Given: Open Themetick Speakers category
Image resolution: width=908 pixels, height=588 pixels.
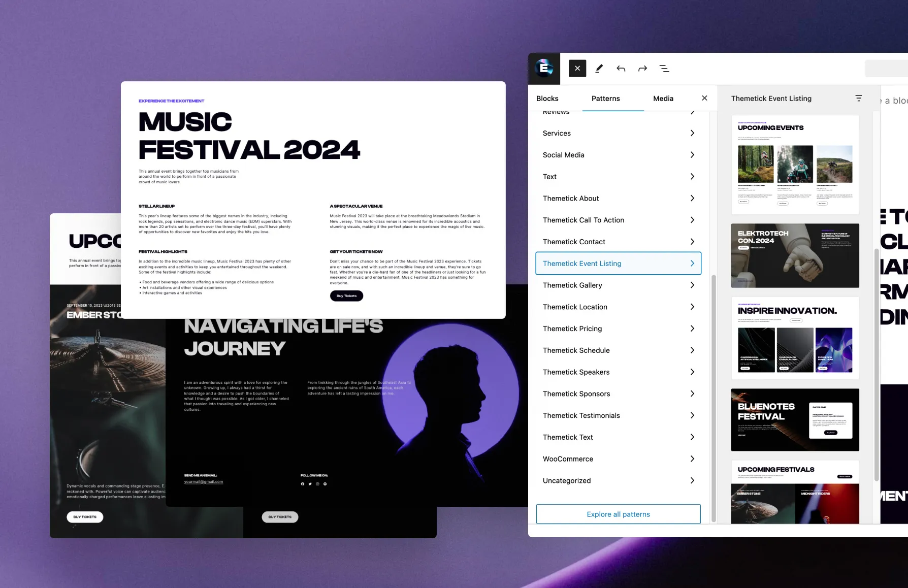Looking at the screenshot, I should click(x=618, y=372).
